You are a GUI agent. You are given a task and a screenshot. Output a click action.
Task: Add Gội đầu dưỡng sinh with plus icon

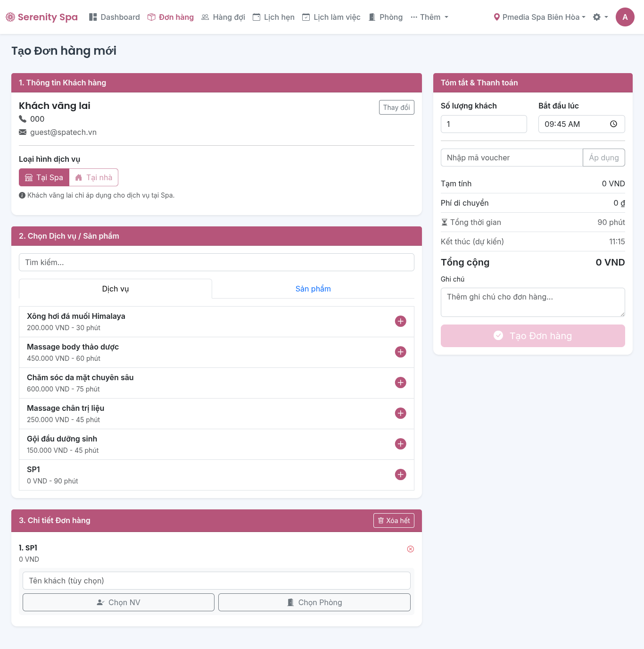coord(400,444)
